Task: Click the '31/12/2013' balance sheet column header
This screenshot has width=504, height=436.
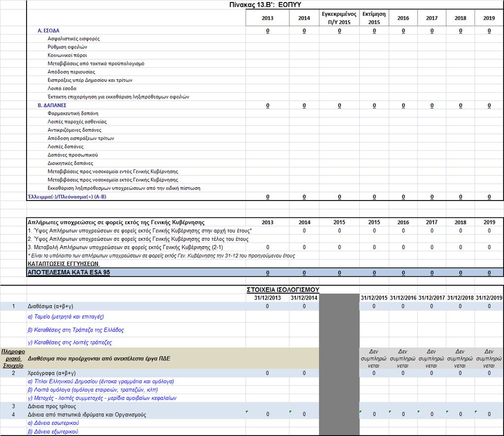Action: pyautogui.click(x=267, y=298)
